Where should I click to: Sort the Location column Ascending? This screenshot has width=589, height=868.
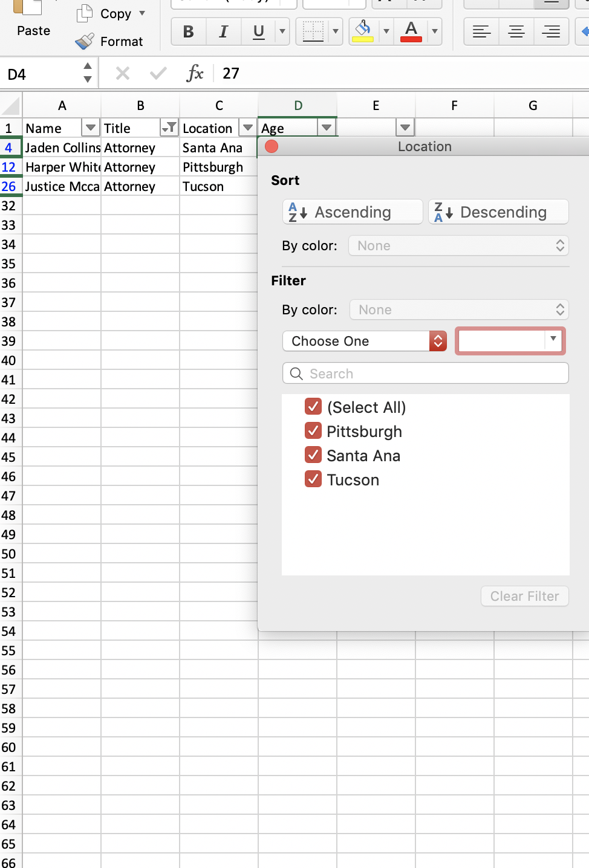click(352, 212)
